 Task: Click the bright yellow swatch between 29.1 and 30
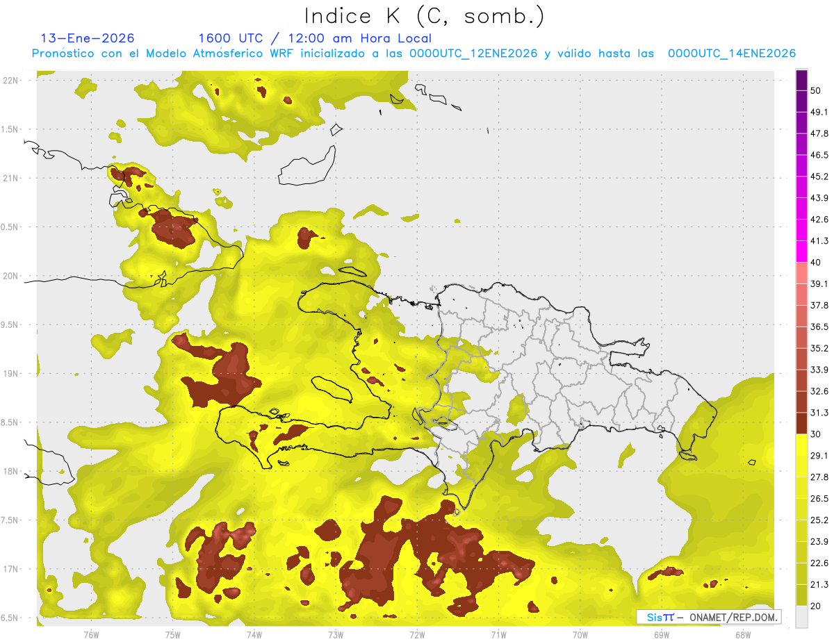802,445
